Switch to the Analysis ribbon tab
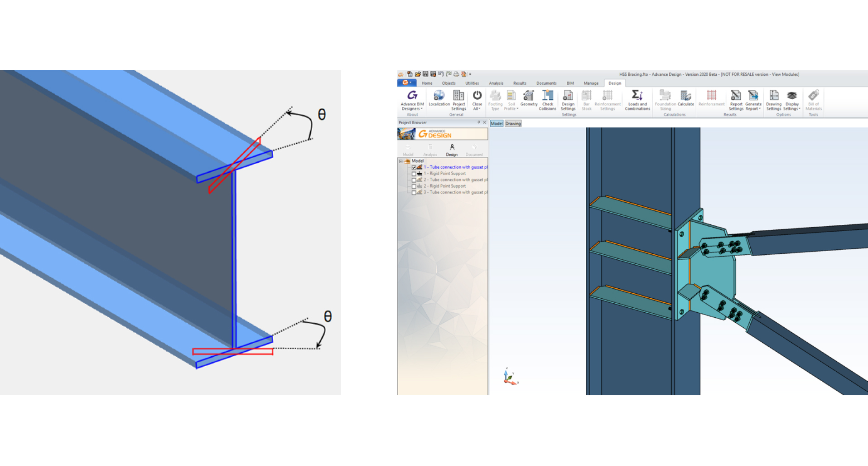The width and height of the screenshot is (868, 466). pyautogui.click(x=496, y=83)
